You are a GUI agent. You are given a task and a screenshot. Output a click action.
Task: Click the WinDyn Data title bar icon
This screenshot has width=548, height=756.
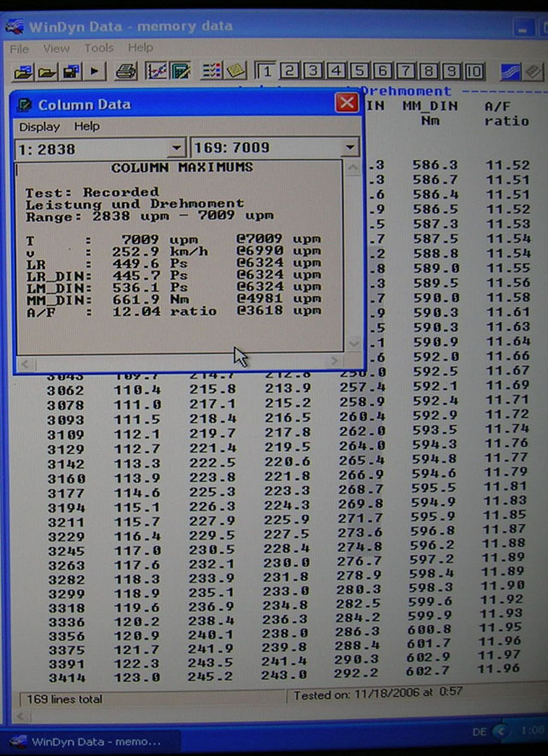15,26
